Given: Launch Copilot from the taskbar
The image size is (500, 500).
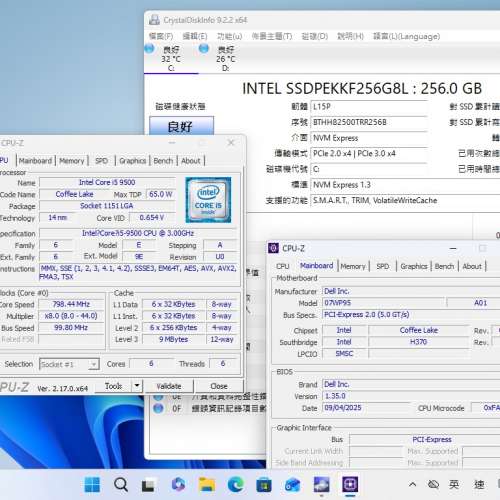Looking at the screenshot, I should pos(178,484).
